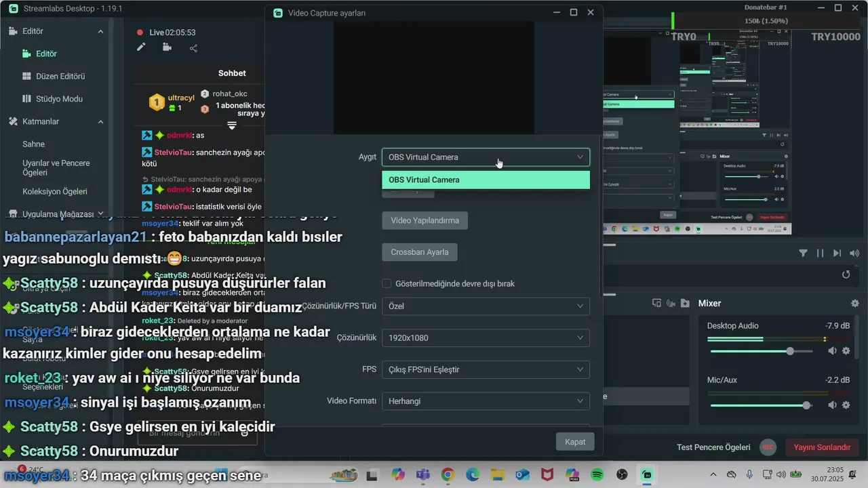Select OBS Virtual Camera from dropdown list
This screenshot has height=488, width=868.
(486, 180)
